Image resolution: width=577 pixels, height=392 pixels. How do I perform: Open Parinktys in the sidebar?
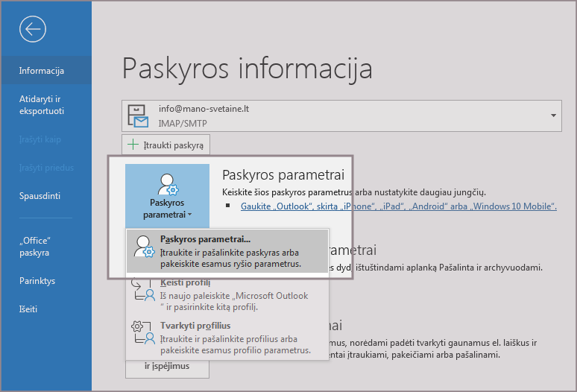(x=37, y=281)
